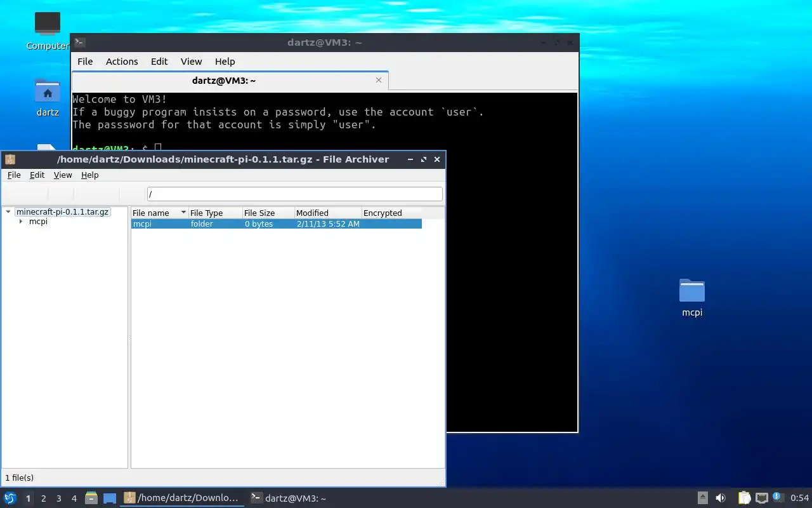The image size is (812, 508).
Task: Open Edit menu in File Archiver
Action: click(37, 175)
